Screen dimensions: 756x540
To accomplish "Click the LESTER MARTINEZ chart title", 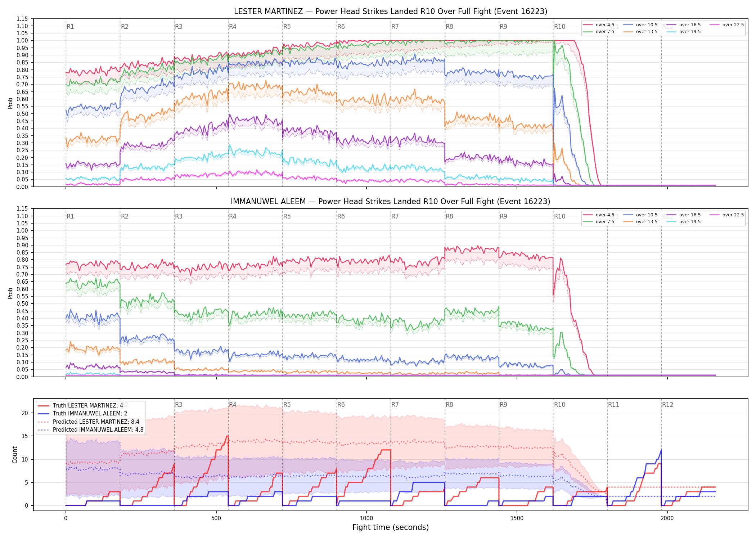I will (391, 12).
